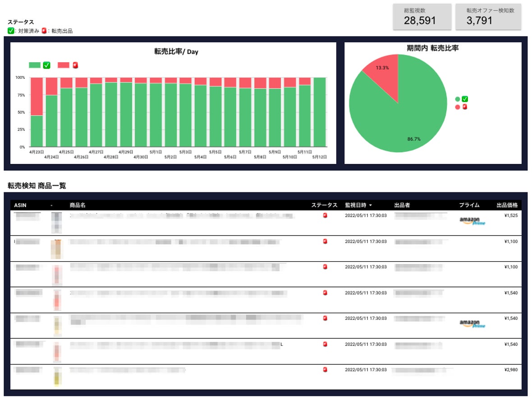Click status siren icon in ¥2,980 row
This screenshot has height=400, width=532.
point(325,369)
